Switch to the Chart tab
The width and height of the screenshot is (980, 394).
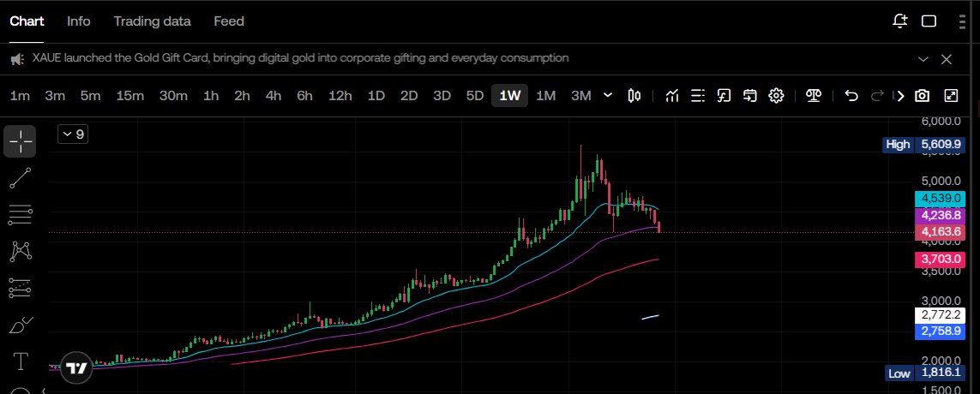(x=27, y=21)
